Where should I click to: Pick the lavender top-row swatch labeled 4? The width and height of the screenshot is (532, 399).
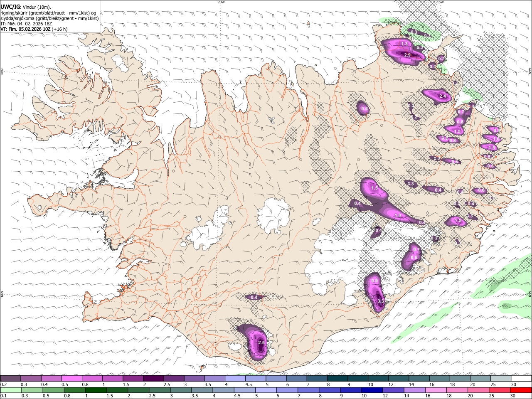point(235,378)
